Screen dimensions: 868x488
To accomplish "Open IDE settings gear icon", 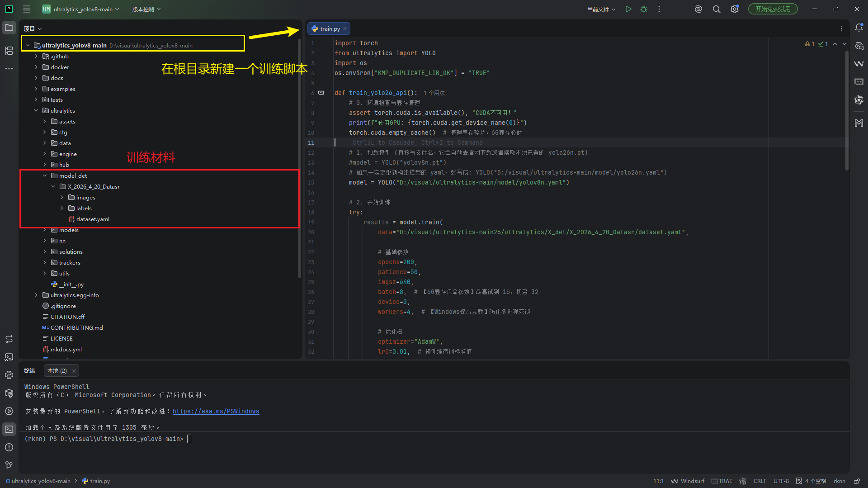I will point(735,9).
